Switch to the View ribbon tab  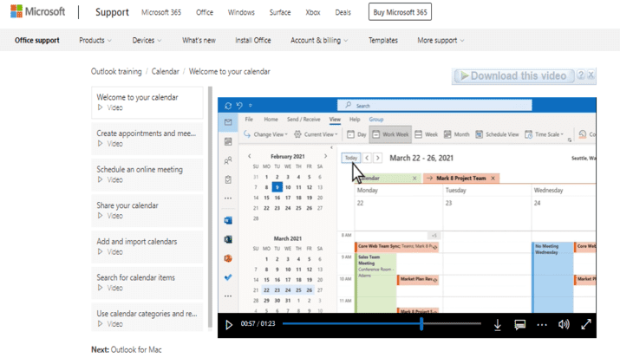pyautogui.click(x=335, y=120)
